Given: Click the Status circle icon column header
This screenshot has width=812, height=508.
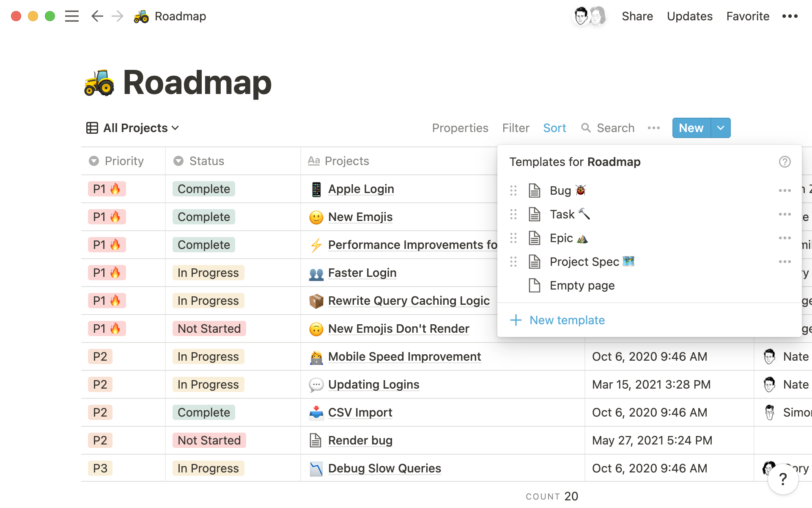Looking at the screenshot, I should pyautogui.click(x=179, y=161).
